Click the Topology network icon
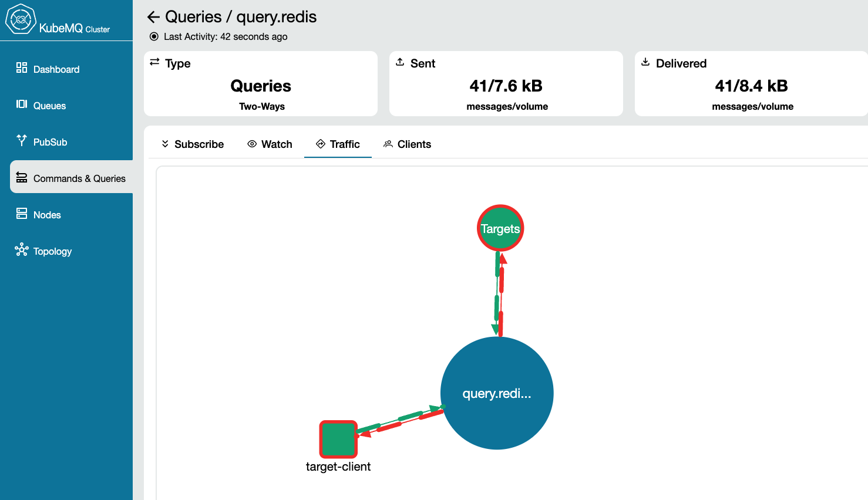 tap(22, 250)
